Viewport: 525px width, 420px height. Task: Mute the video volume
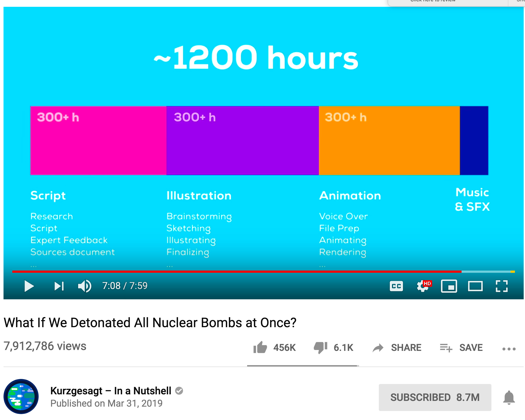(85, 286)
